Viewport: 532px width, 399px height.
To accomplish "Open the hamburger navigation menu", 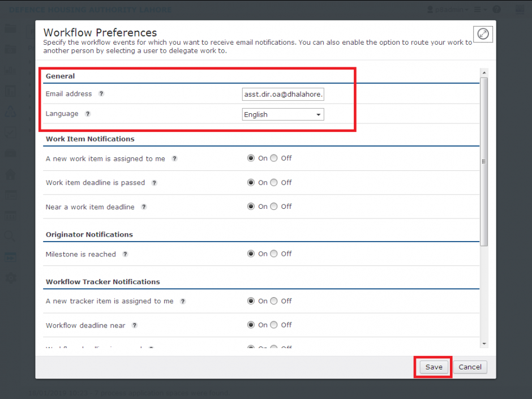I will [478, 9].
